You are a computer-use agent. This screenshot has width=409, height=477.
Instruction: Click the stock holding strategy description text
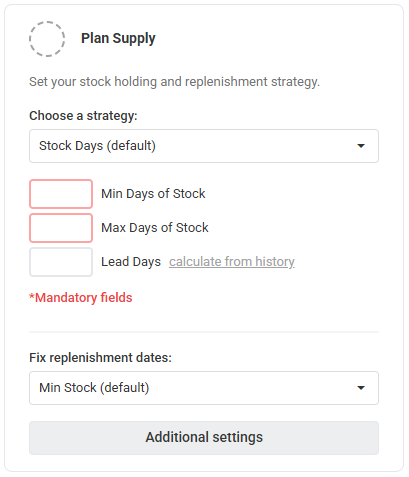[x=174, y=82]
